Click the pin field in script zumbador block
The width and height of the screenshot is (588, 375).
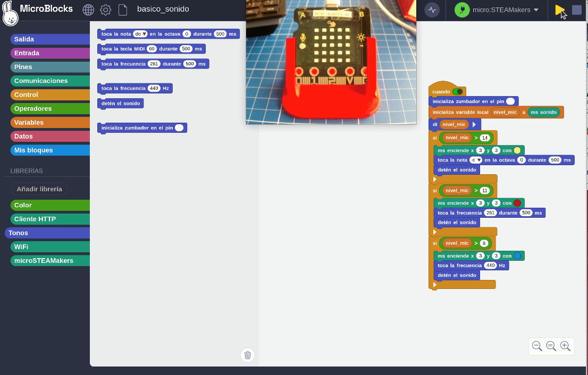[x=510, y=101]
